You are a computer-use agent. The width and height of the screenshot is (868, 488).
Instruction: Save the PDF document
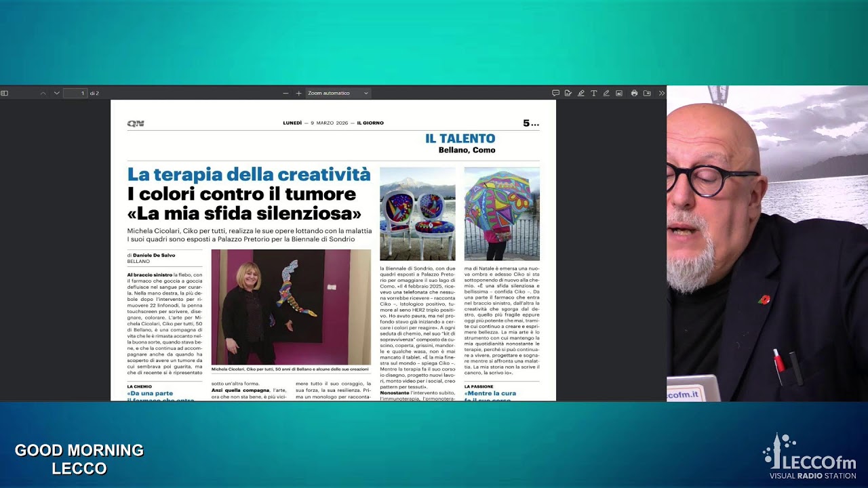coord(647,93)
